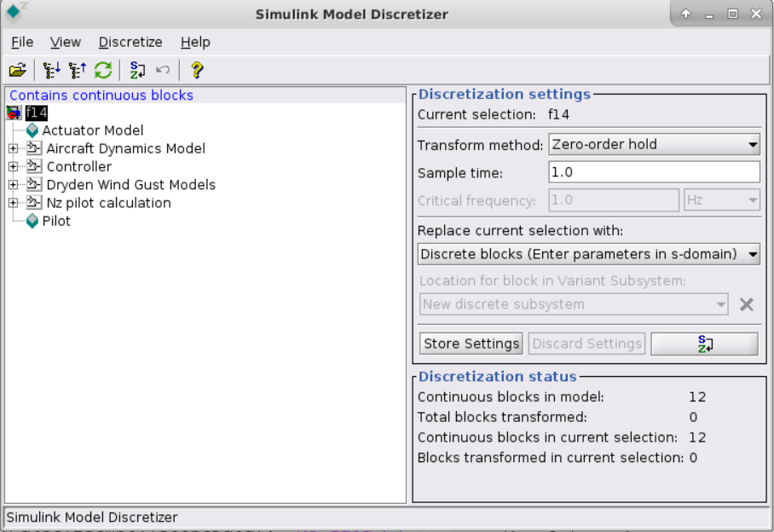The image size is (774, 532).
Task: Click the undo discretization toolbar icon
Action: pyautogui.click(x=163, y=70)
